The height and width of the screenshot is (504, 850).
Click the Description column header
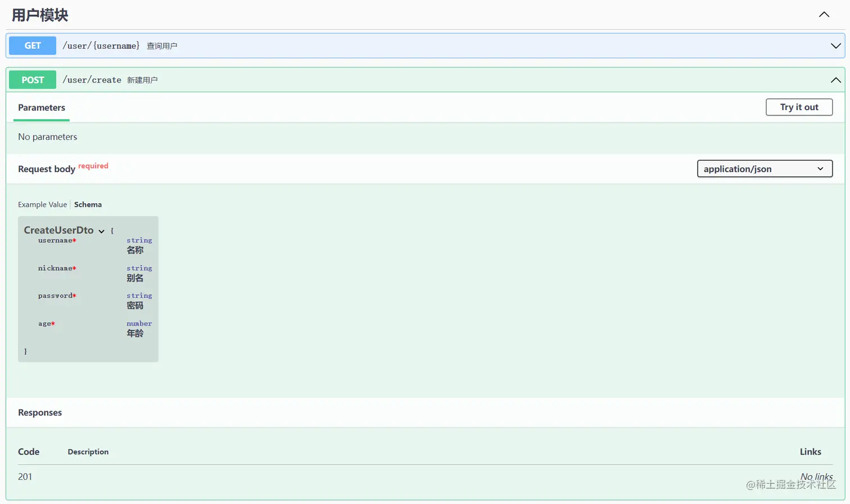(x=88, y=452)
